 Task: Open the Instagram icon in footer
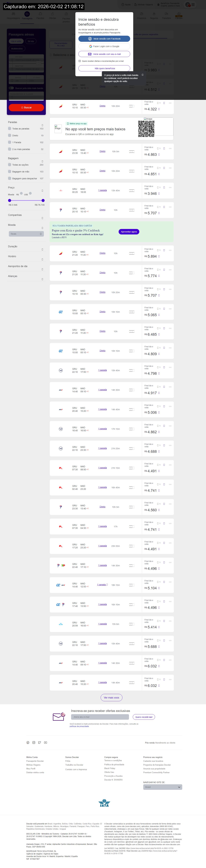(x=34, y=743)
